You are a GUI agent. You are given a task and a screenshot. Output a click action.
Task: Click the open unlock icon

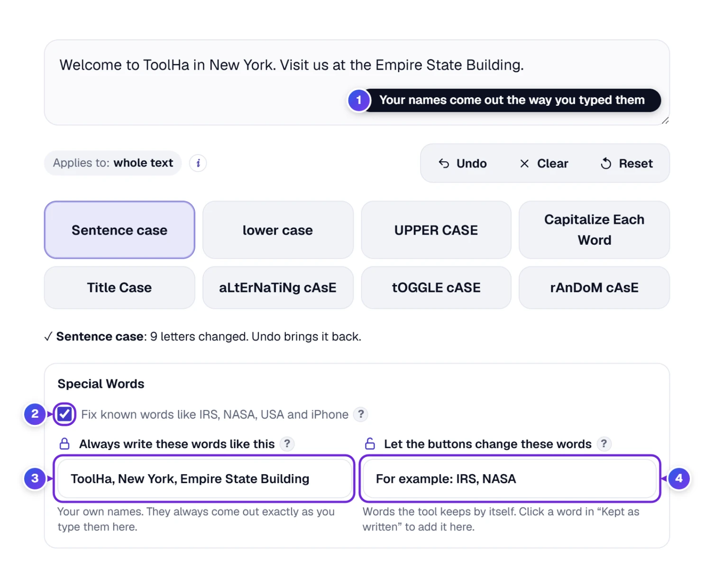pyautogui.click(x=370, y=444)
